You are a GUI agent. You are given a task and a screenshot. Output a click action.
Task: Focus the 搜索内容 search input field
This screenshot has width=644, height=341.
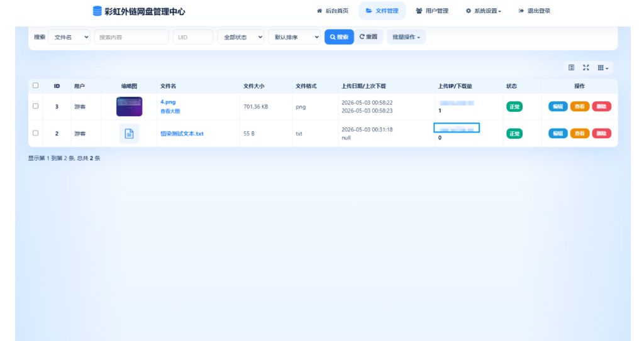(131, 37)
